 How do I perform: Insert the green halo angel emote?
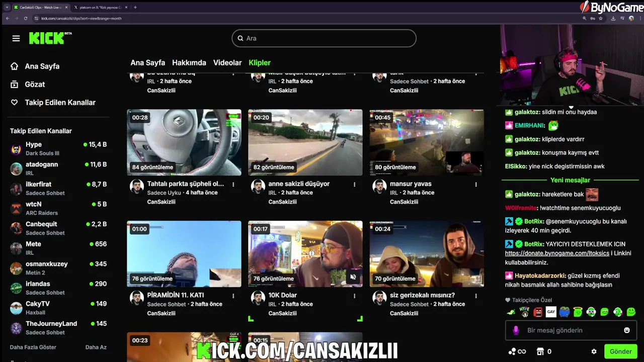pyautogui.click(x=578, y=312)
